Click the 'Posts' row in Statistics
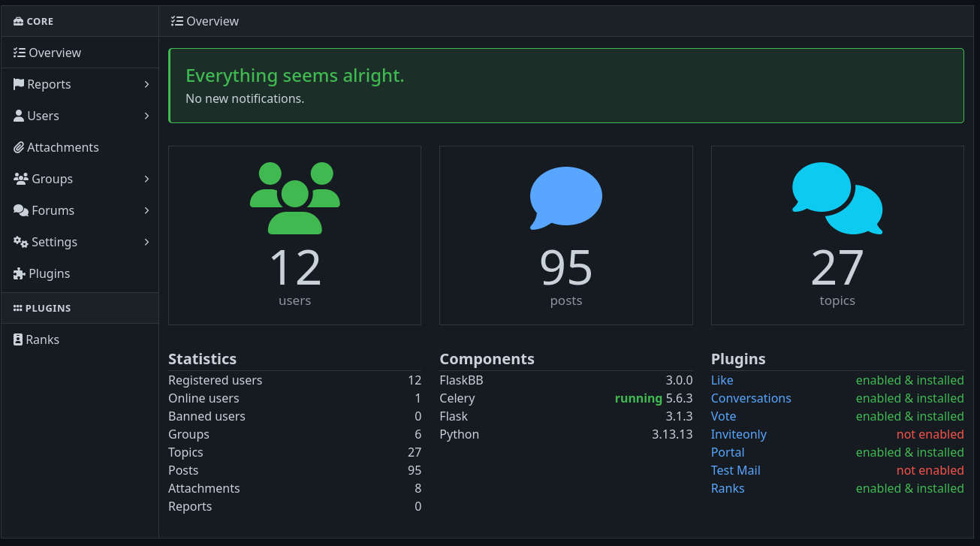This screenshot has height=546, width=980. 294,470
